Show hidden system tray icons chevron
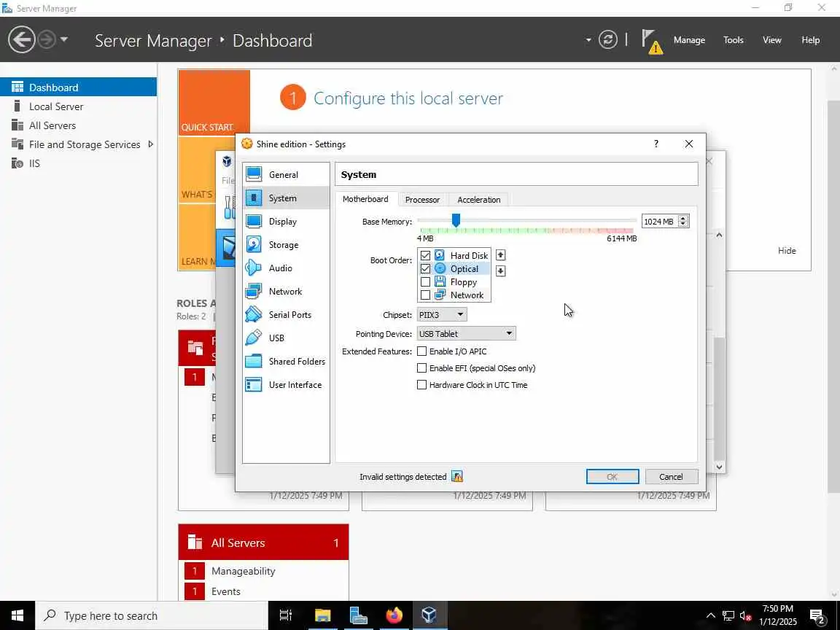Image resolution: width=840 pixels, height=630 pixels. click(x=710, y=615)
